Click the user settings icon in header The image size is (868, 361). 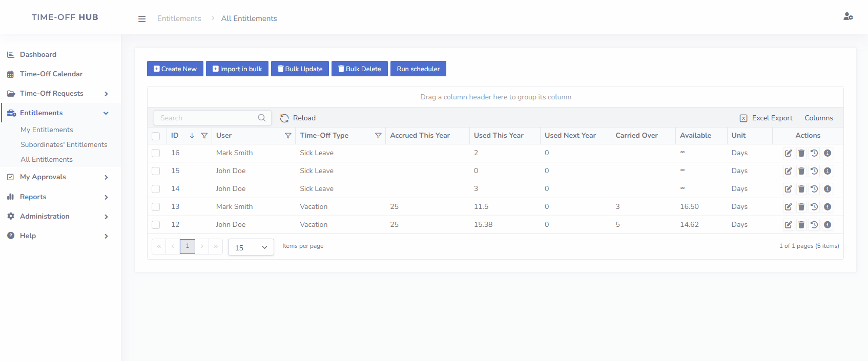coord(848,17)
